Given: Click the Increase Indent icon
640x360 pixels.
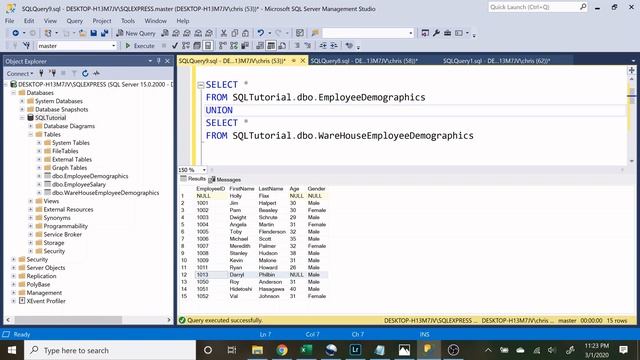Looking at the screenshot, I should pyautogui.click(x=334, y=46).
